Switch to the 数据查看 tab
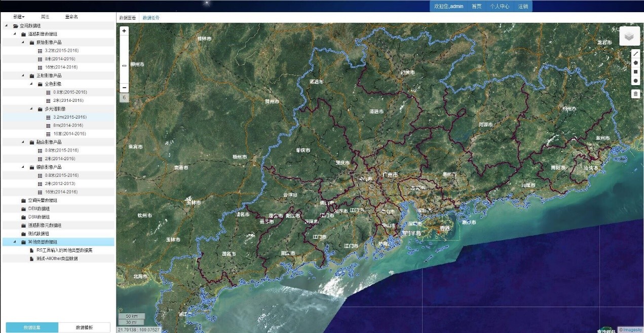Viewport: 644px width, 333px height. [128, 18]
